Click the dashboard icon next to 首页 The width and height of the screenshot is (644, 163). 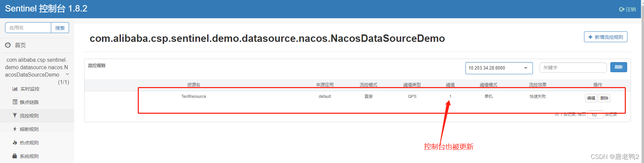click(x=8, y=45)
